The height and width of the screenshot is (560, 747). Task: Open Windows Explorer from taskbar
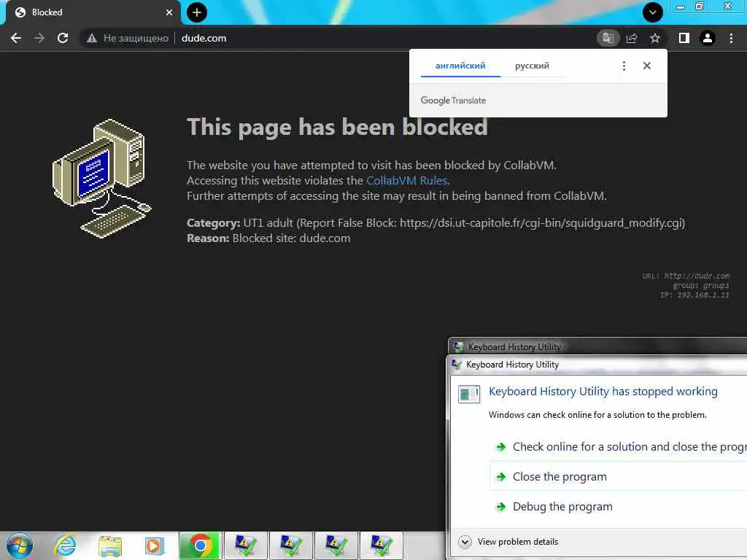(110, 545)
